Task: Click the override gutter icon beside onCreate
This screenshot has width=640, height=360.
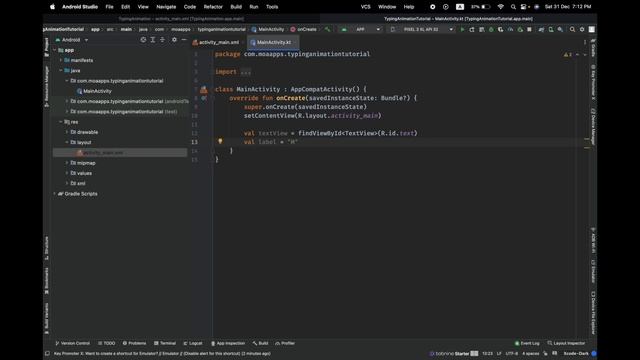Action: [x=204, y=98]
